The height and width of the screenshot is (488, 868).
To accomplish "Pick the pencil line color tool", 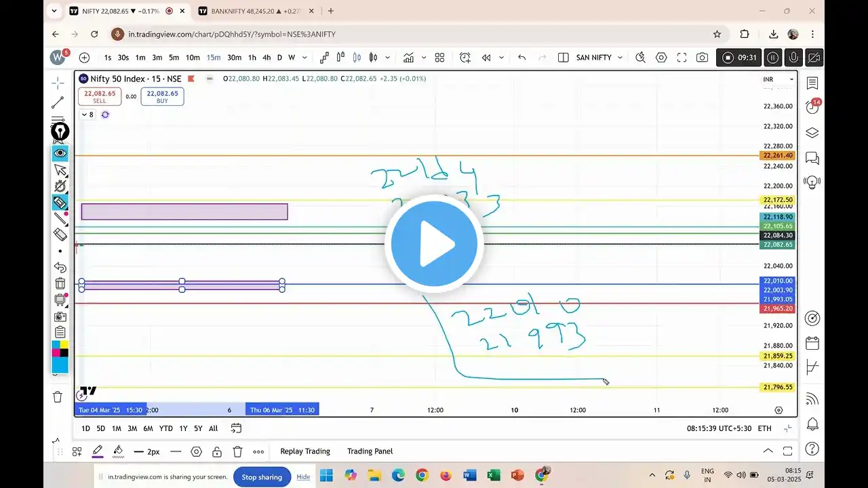I will point(97,451).
